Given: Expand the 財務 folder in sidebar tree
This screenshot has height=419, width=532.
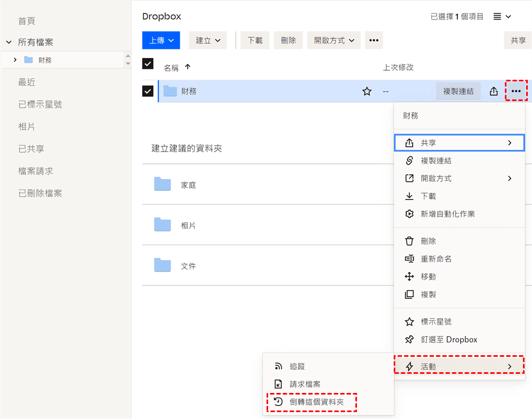Looking at the screenshot, I should [x=15, y=60].
